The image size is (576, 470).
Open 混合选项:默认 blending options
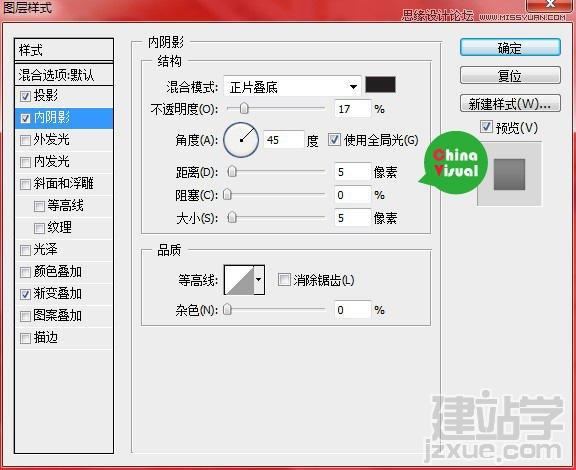point(64,75)
